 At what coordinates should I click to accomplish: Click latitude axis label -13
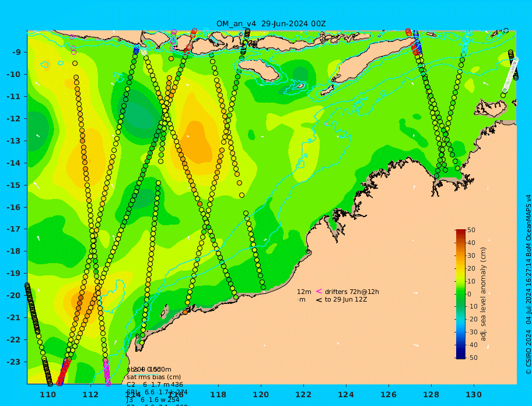click(x=13, y=141)
